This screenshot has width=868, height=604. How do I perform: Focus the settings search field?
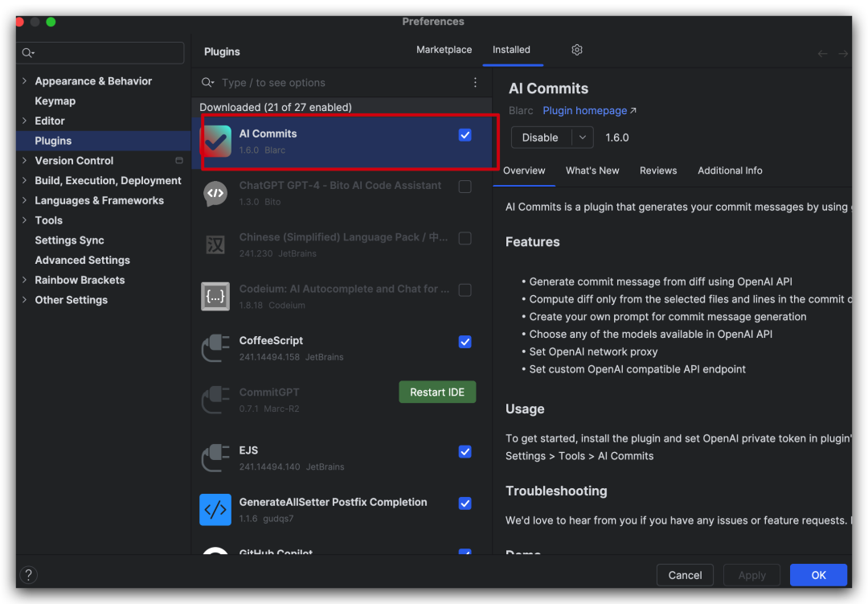pyautogui.click(x=101, y=52)
